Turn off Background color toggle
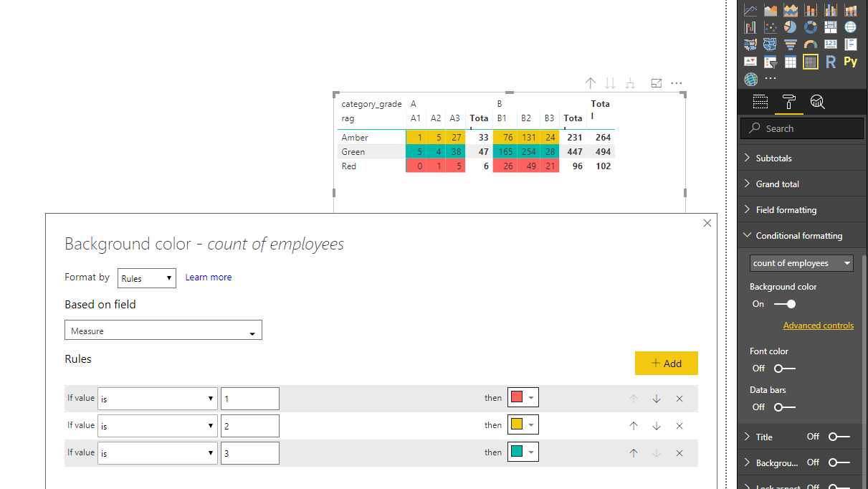868x489 pixels. [785, 304]
